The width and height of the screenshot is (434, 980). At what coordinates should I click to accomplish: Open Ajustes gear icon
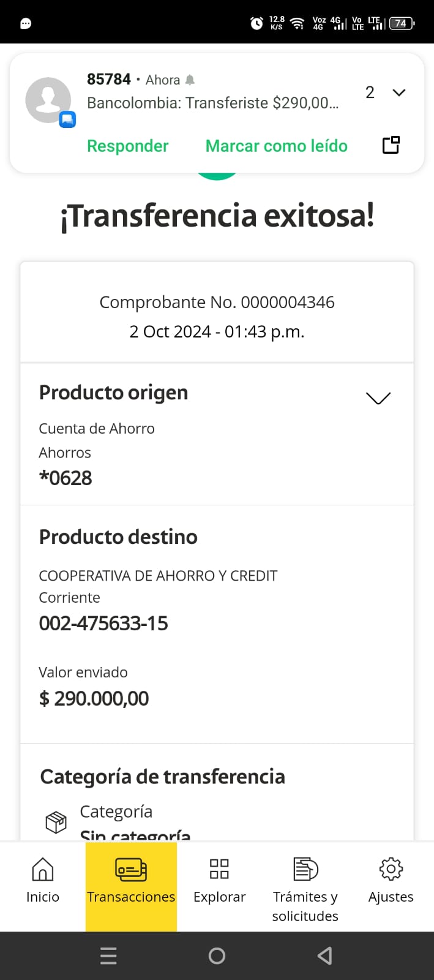tap(391, 869)
